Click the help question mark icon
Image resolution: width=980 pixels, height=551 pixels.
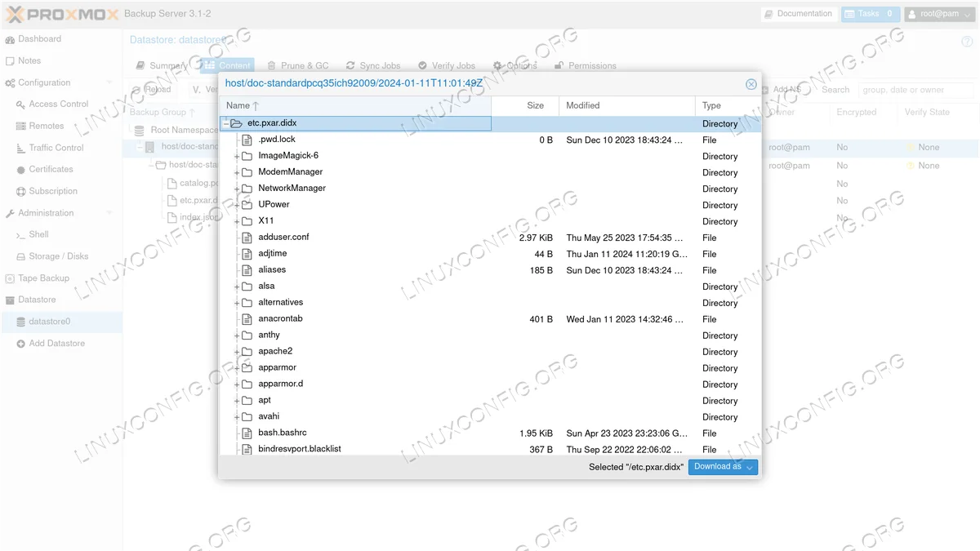967,40
